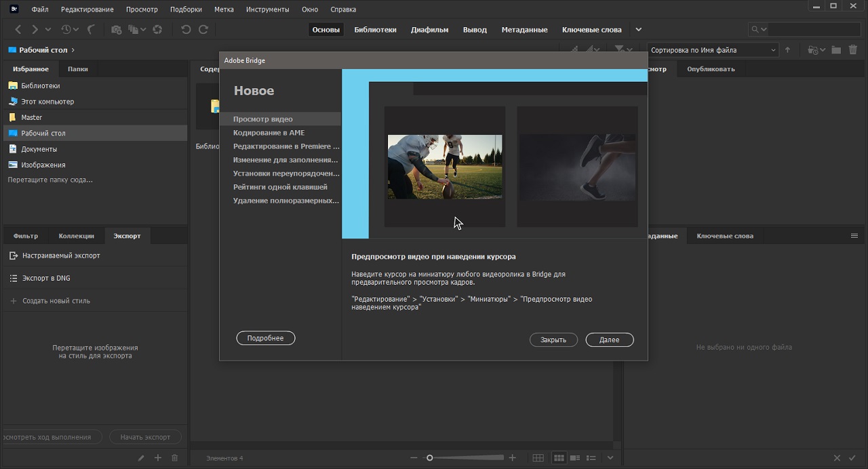Click the Далее button in dialog

tap(609, 340)
